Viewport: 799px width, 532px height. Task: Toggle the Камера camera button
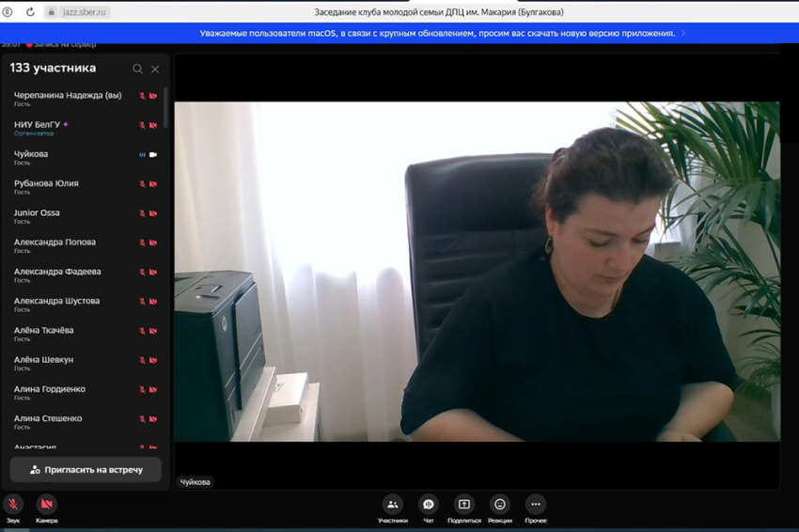click(x=46, y=505)
